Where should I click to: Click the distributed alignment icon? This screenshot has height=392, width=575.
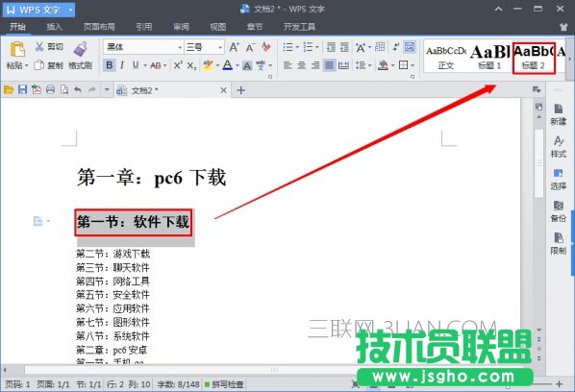coord(343,65)
